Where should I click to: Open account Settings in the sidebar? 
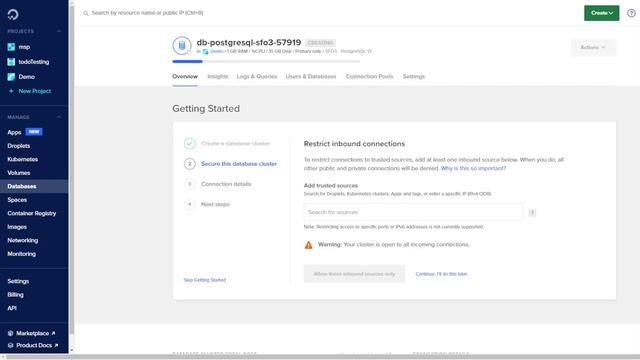tap(18, 281)
